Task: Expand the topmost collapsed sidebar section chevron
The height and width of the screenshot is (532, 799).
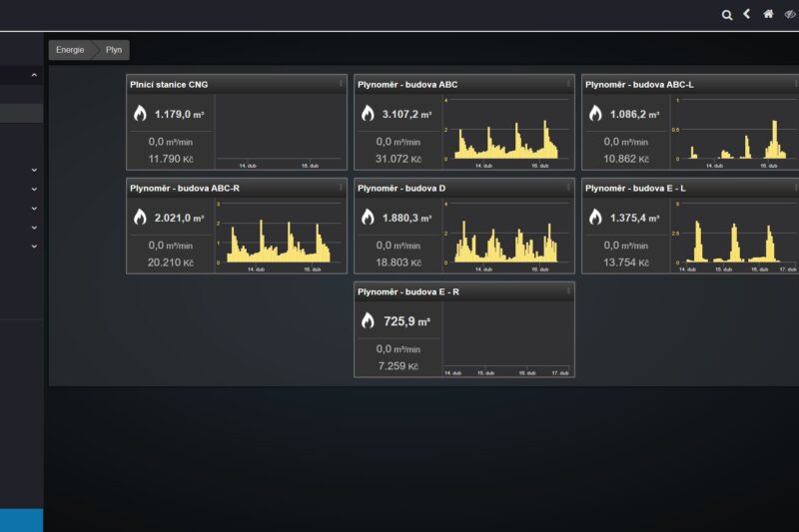Action: coord(34,170)
